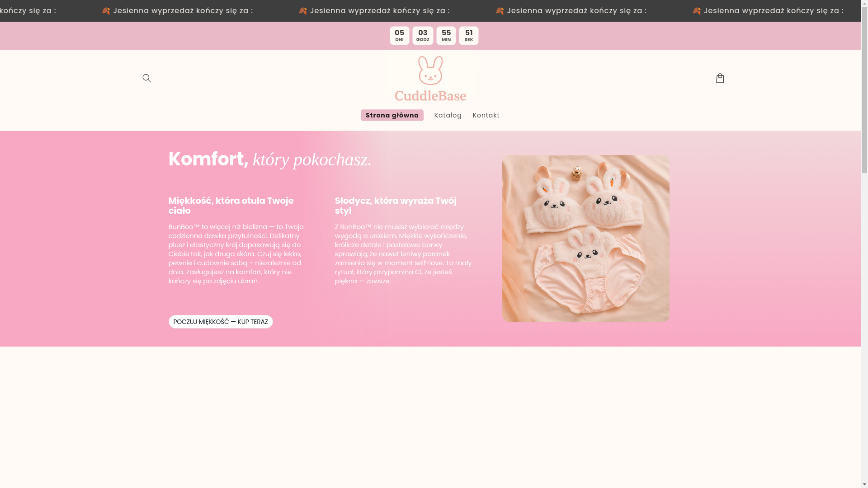Open the shopping bag cart icon

pos(720,78)
